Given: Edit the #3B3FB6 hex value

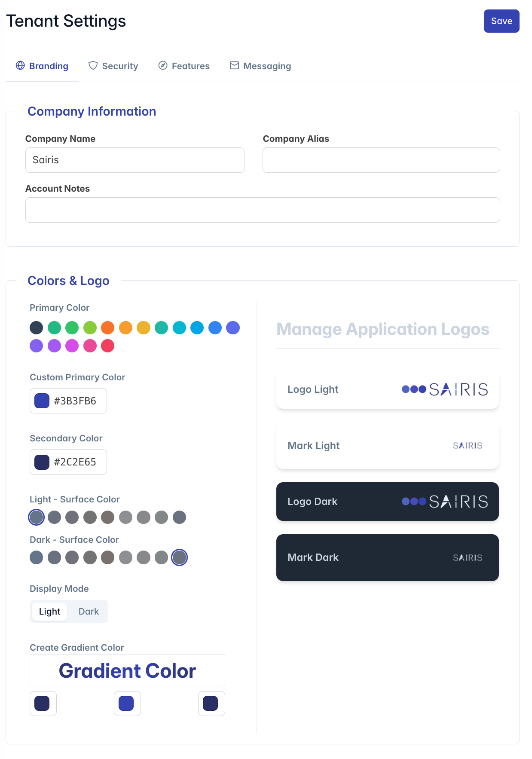Looking at the screenshot, I should (75, 401).
